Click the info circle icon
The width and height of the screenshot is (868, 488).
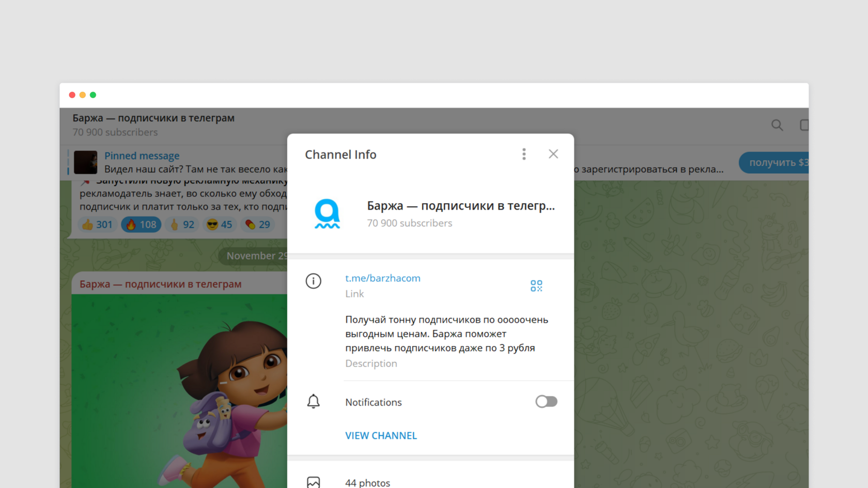[314, 281]
